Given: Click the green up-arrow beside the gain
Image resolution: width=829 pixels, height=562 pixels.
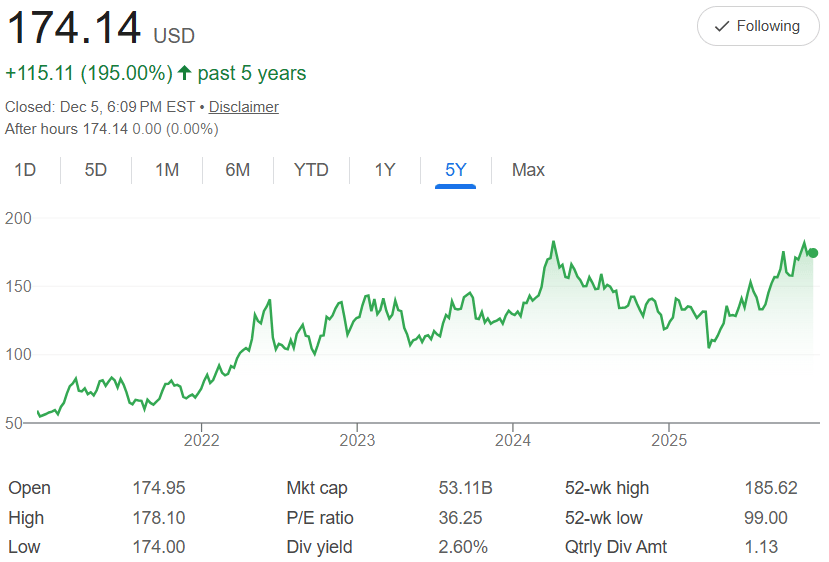Looking at the screenshot, I should pyautogui.click(x=184, y=73).
